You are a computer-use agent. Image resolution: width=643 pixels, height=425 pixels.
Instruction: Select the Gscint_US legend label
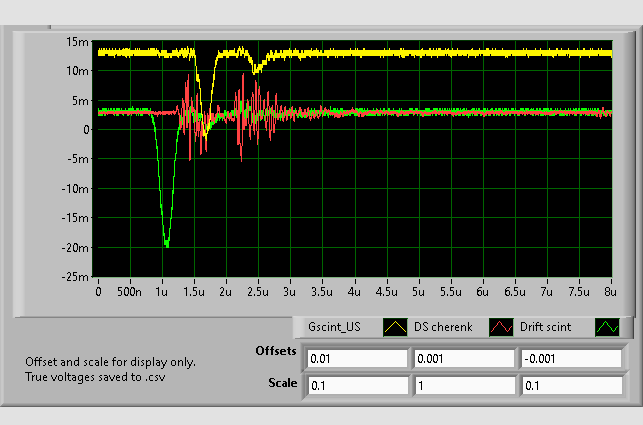pyautogui.click(x=334, y=327)
